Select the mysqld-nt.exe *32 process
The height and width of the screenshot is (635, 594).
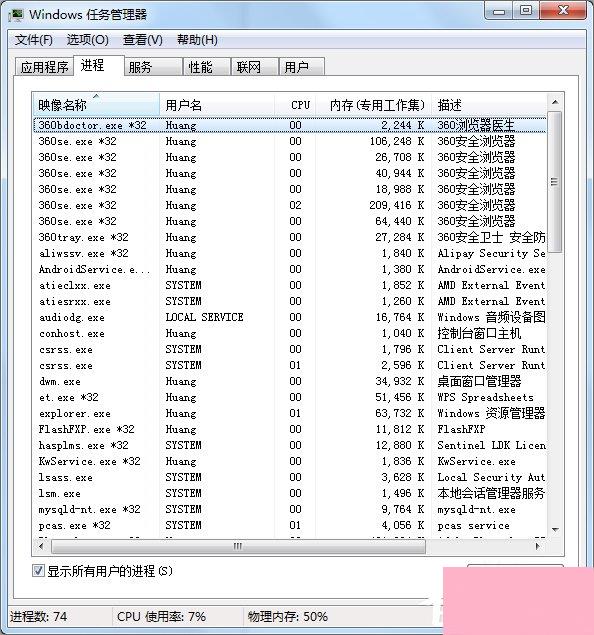[290, 509]
